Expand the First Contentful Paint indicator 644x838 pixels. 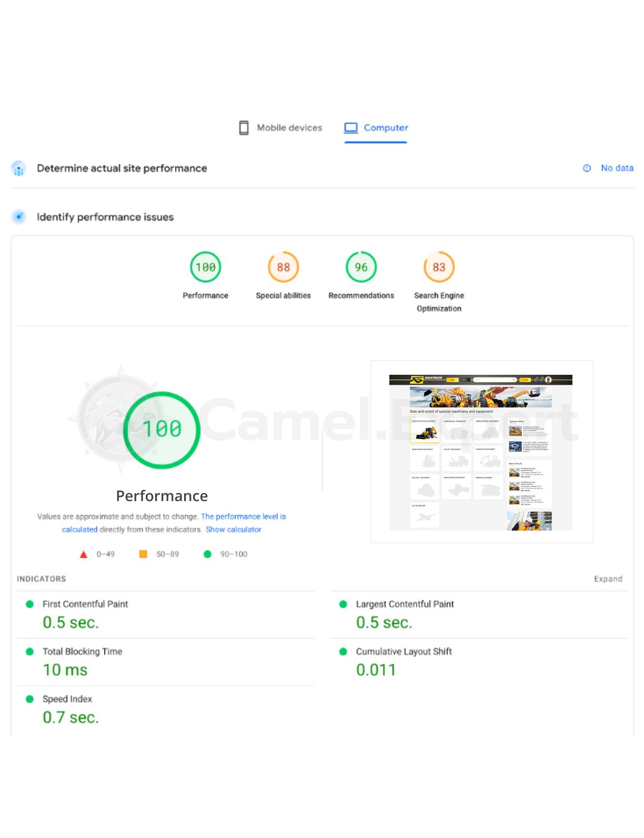(85, 604)
